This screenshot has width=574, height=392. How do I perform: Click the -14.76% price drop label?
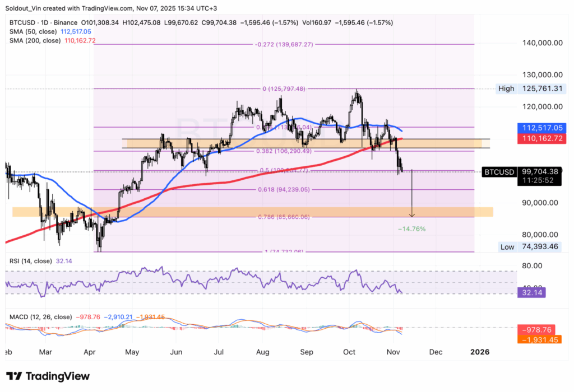(x=412, y=228)
